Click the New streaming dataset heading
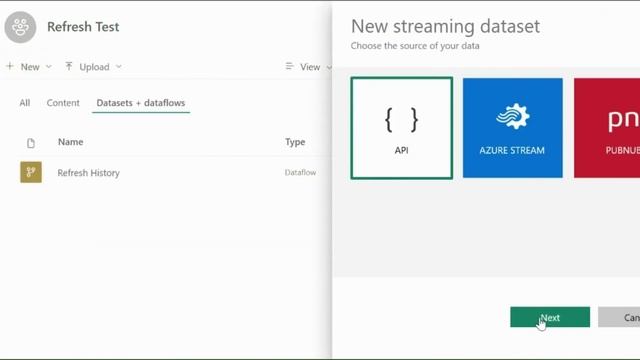Image resolution: width=640 pixels, height=360 pixels. tap(445, 26)
